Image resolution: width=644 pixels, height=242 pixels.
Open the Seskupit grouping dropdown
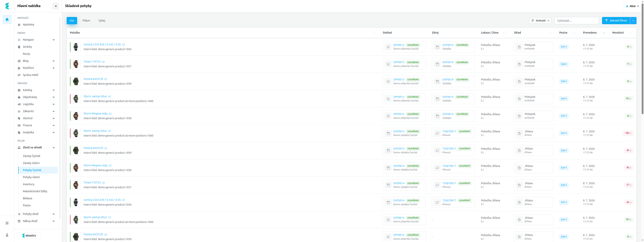541,20
